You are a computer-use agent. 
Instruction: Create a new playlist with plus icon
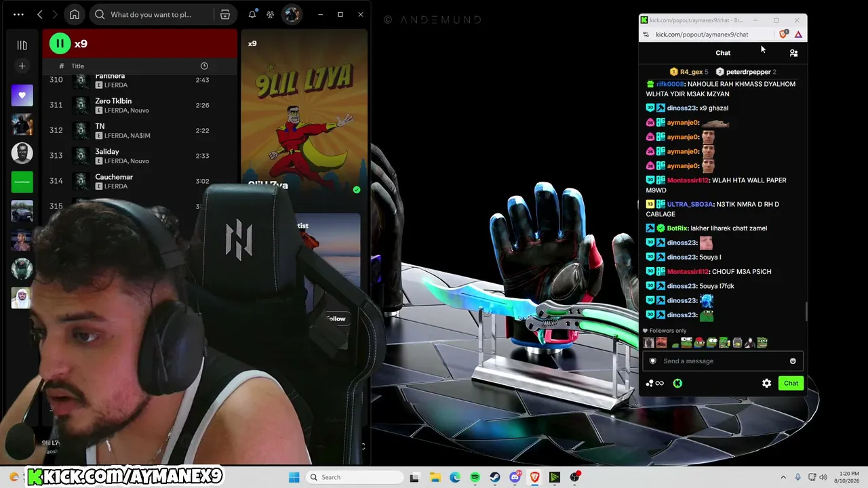(22, 66)
